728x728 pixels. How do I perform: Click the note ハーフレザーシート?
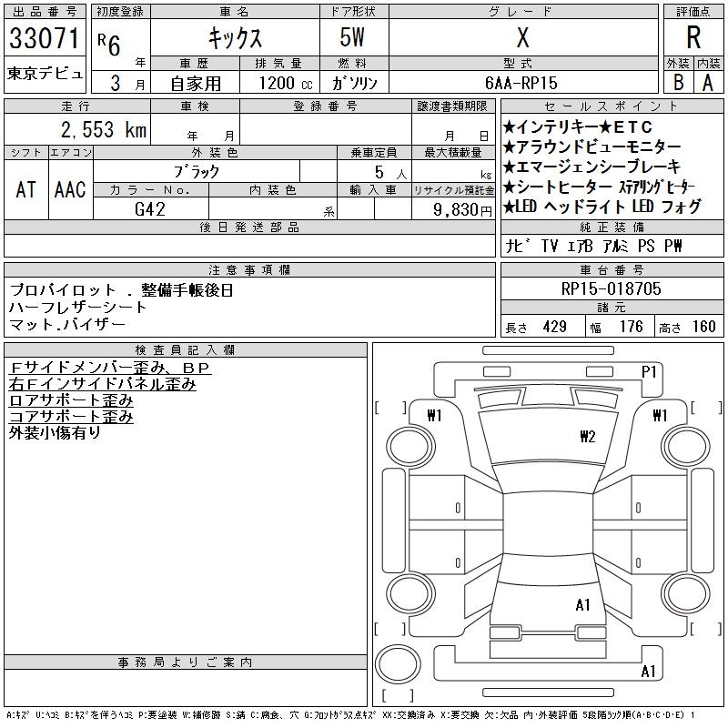point(78,307)
